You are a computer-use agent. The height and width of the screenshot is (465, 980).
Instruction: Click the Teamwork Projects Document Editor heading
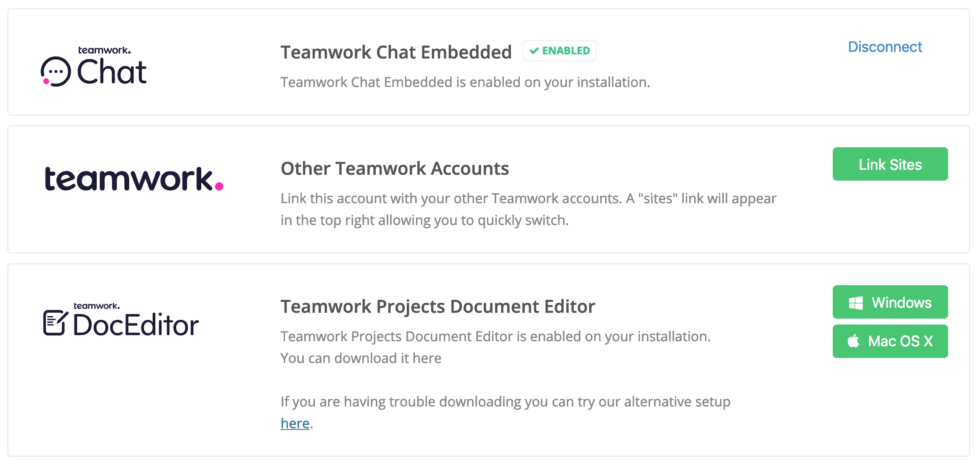[438, 307]
